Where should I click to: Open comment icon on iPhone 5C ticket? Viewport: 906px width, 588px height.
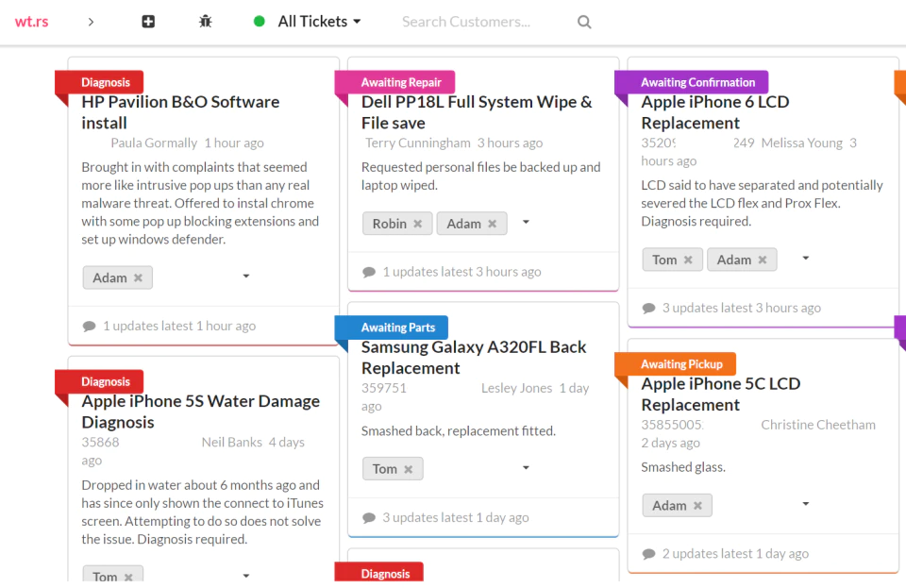click(x=648, y=555)
